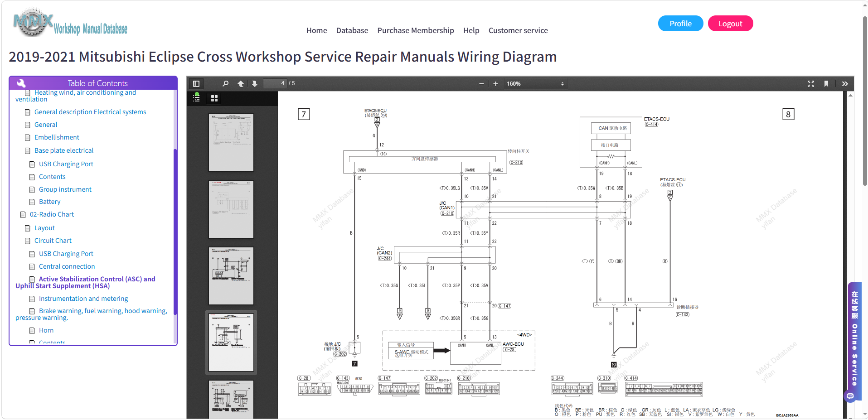The width and height of the screenshot is (868, 420).
Task: Click the bookmark icon in PDF toolbar
Action: 826,84
